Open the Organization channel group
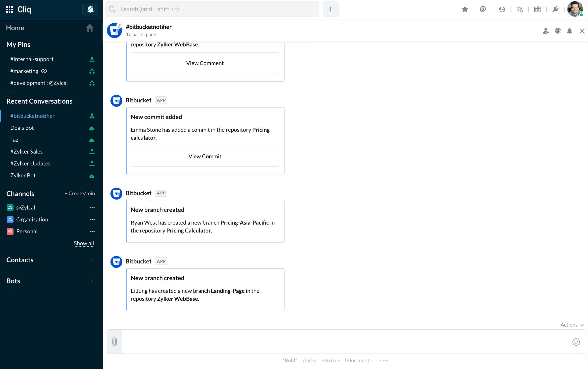The image size is (588, 369). [32, 219]
